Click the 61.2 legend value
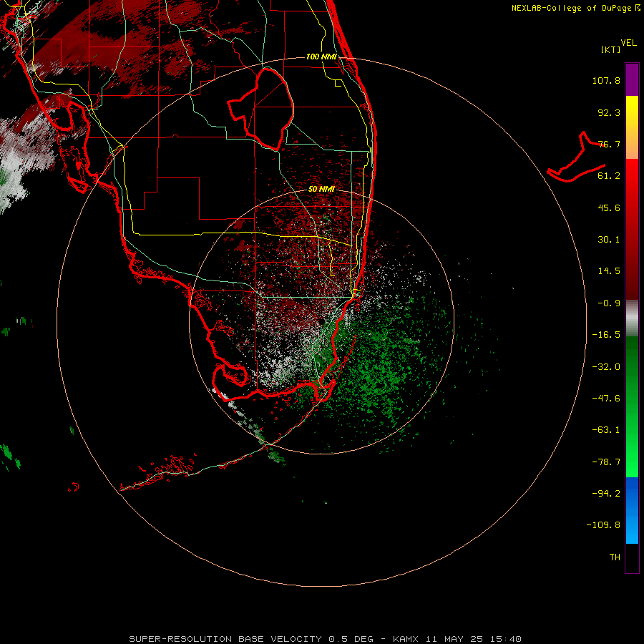 [x=609, y=176]
